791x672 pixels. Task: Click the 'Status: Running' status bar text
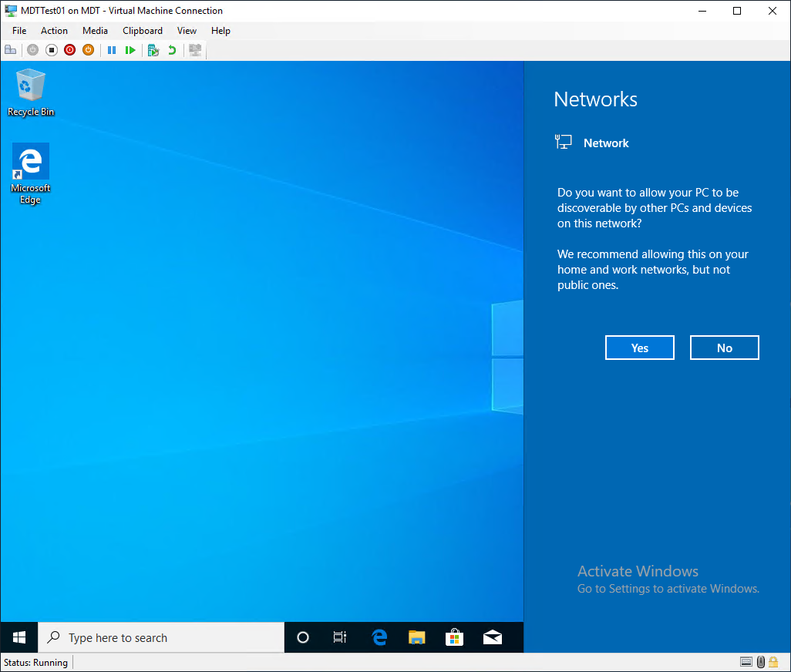point(35,663)
